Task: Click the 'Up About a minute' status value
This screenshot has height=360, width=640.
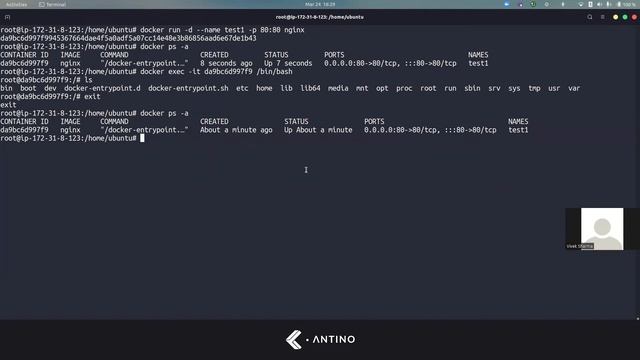Action: point(318,130)
